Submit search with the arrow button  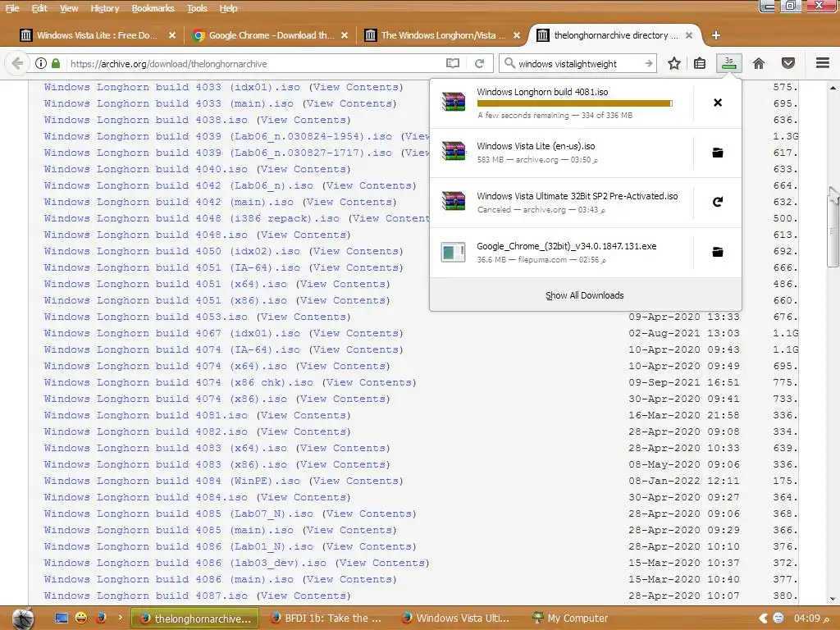(648, 63)
